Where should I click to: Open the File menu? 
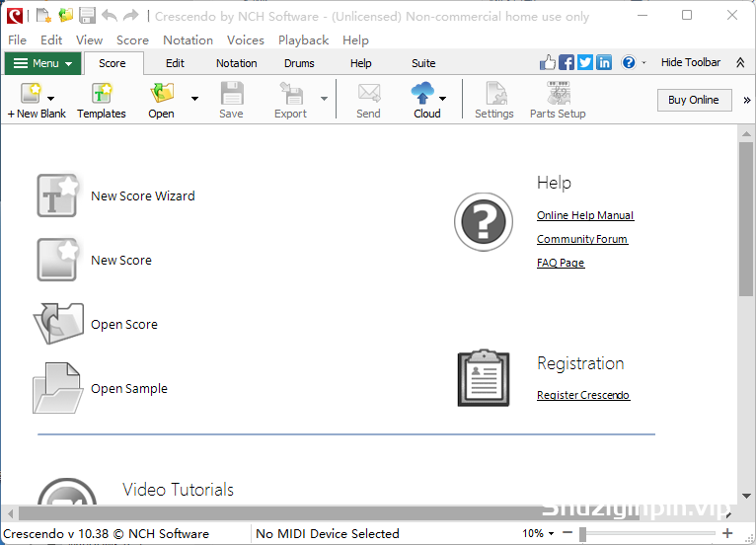18,40
